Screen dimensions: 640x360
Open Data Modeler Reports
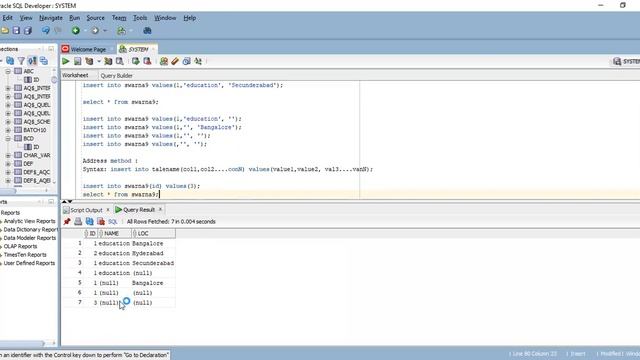(29, 238)
